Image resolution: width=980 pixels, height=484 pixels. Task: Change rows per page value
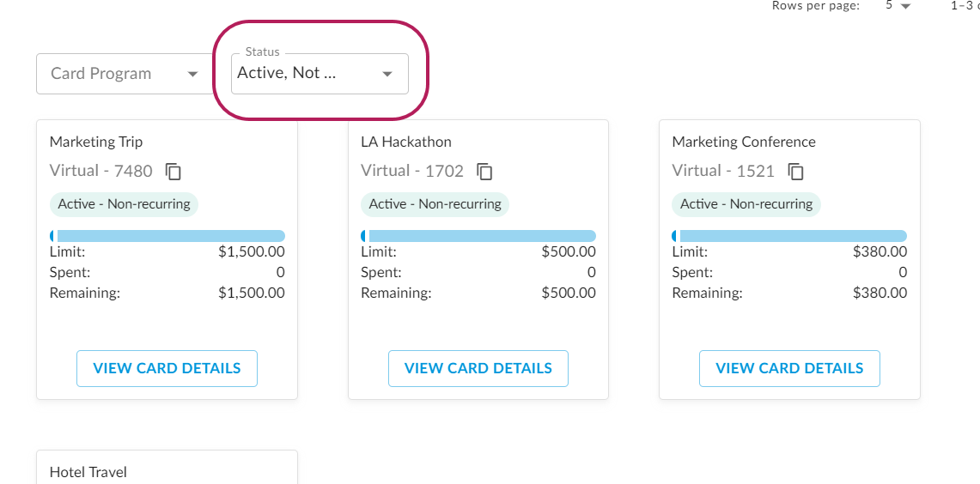point(898,6)
